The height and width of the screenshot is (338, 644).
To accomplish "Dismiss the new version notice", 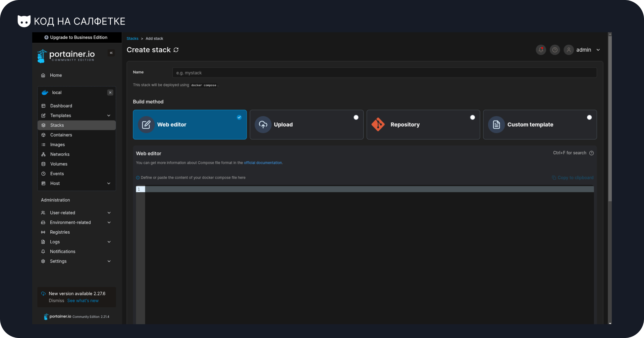I will [56, 301].
